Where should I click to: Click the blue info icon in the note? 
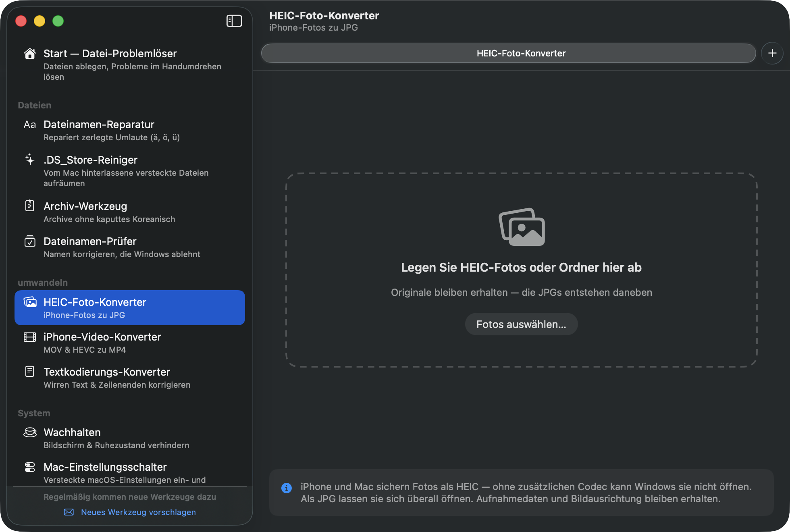point(287,488)
